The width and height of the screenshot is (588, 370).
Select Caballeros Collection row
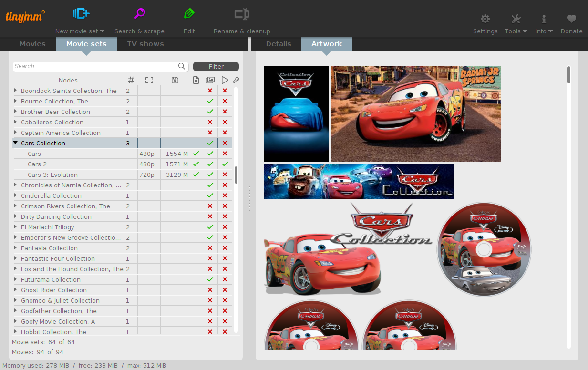pyautogui.click(x=122, y=122)
